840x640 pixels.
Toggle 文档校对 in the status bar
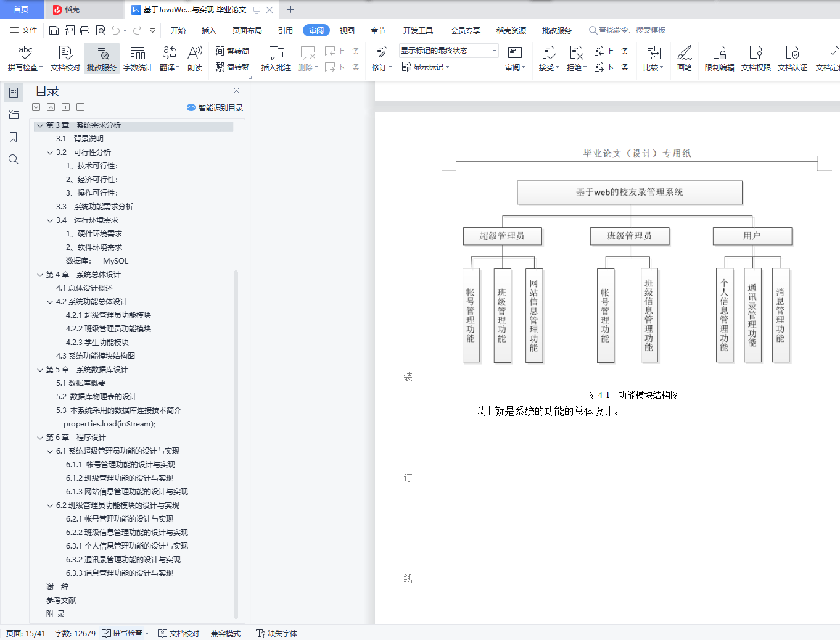point(179,633)
